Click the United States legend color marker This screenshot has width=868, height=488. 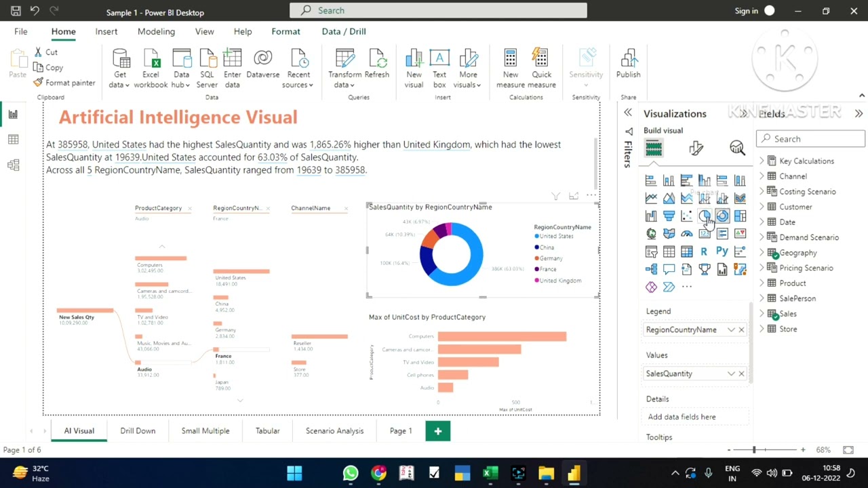coord(537,236)
